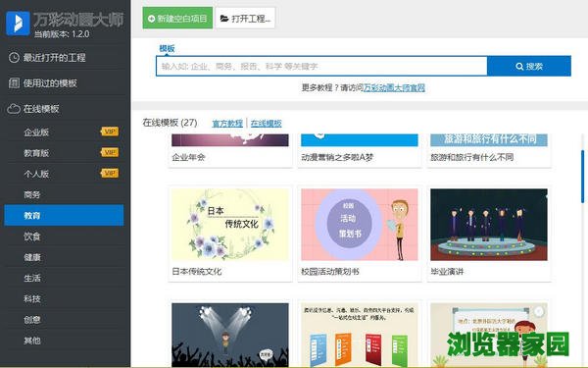The width and height of the screenshot is (588, 368).
Task: Open the spotlight concert crowd template thumbnail
Action: (230, 335)
